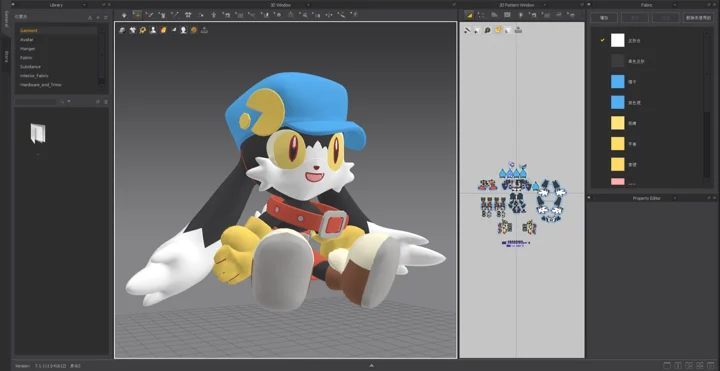Undock the Fabric panel with float icon

709,5
